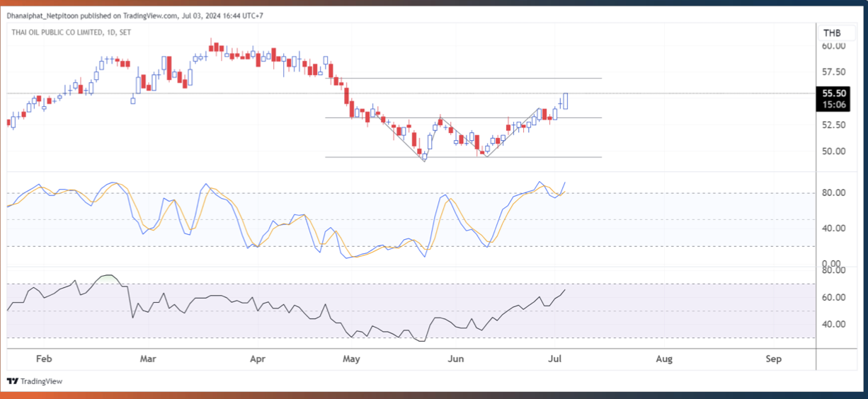The height and width of the screenshot is (399, 868).
Task: Click the RSI 60.00 axis label
Action: [x=833, y=298]
